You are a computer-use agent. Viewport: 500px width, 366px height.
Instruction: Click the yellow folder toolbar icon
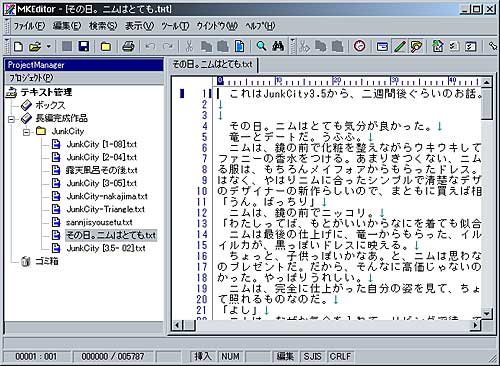click(106, 46)
